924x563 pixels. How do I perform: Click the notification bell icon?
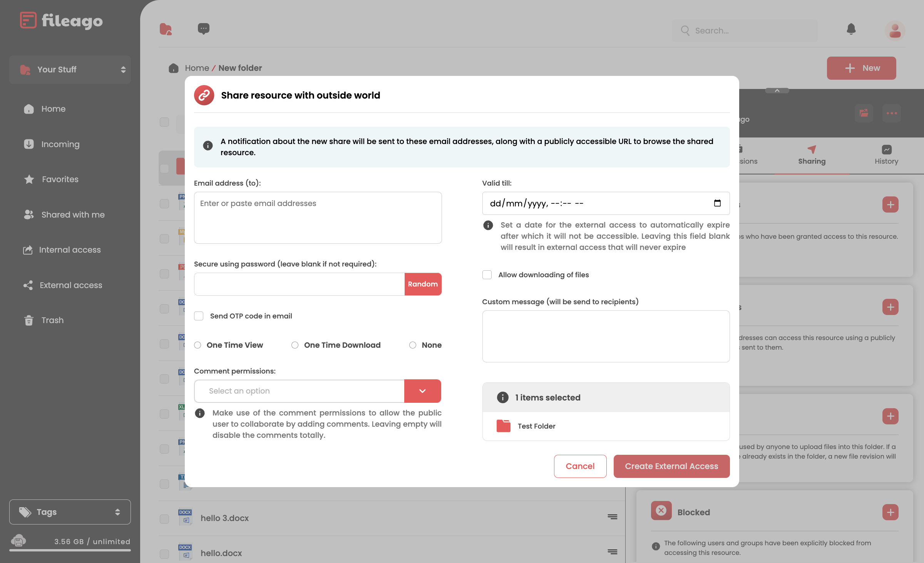(851, 30)
